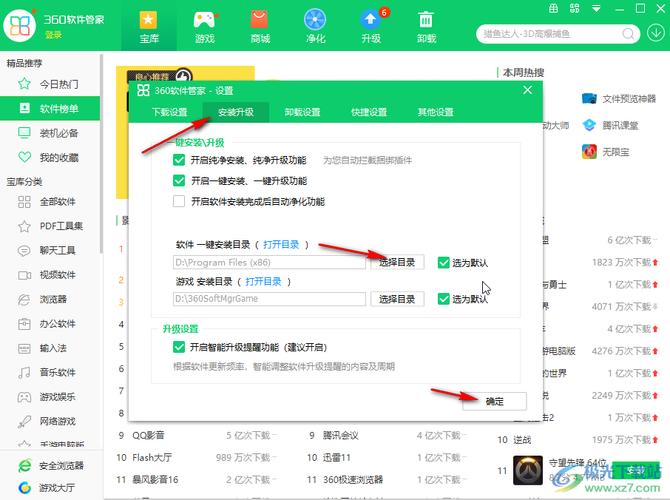Open game directory via 打开目录 link
This screenshot has width=670, height=500.
263,281
